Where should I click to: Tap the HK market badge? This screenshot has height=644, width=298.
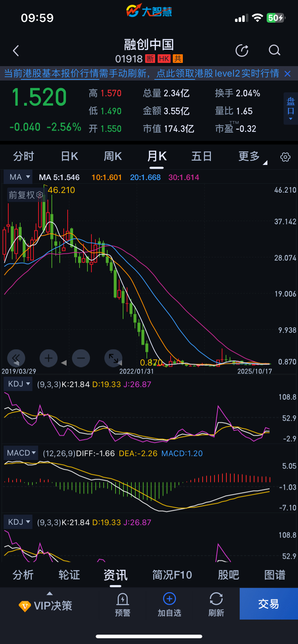tap(164, 59)
